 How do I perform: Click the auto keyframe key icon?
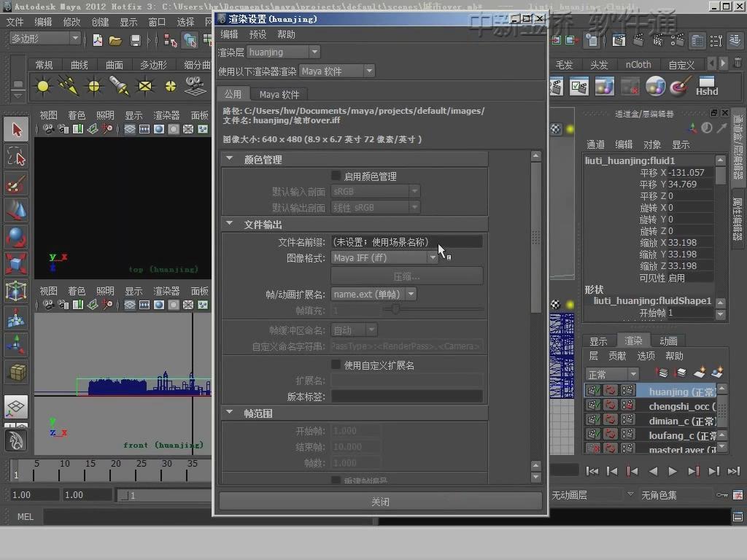[x=721, y=495]
